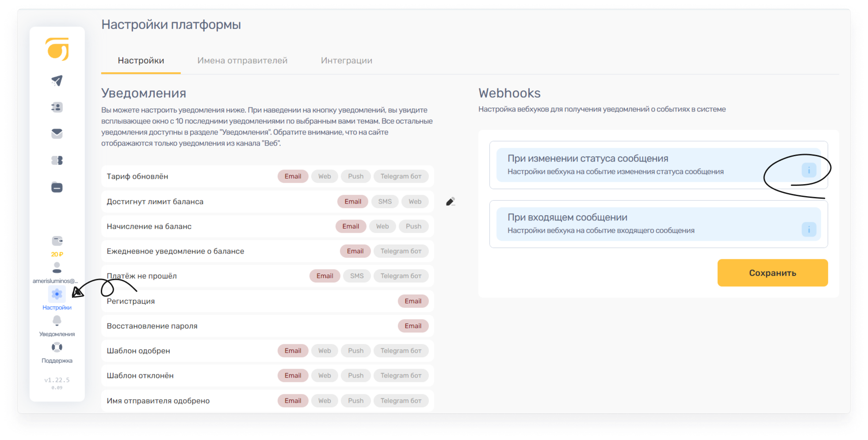Toggle Push for Начисление на баланс
The height and width of the screenshot is (440, 868).
(x=413, y=226)
